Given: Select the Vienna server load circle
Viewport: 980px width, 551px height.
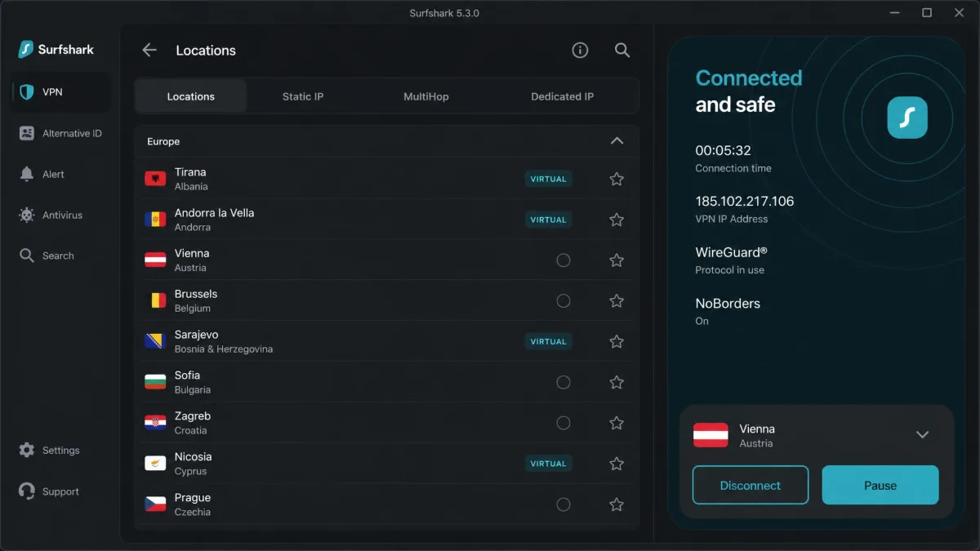Looking at the screenshot, I should 563,260.
